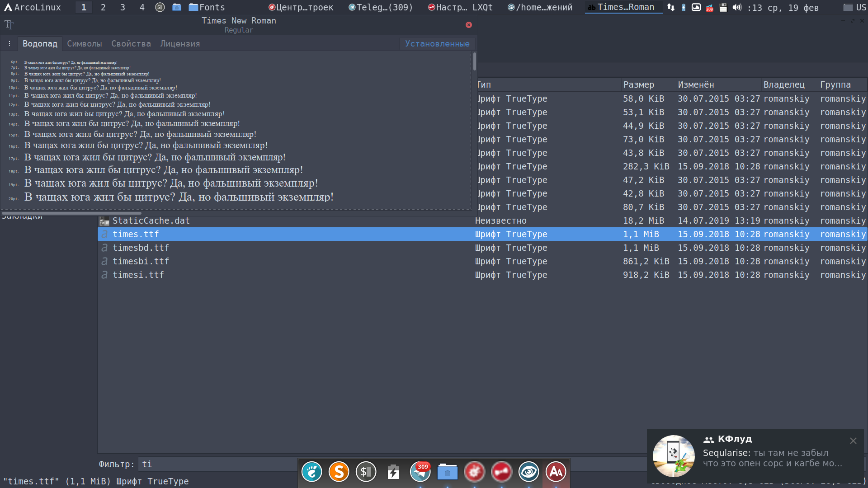The image size is (868, 488).
Task: Open the power manager battery icon in dock
Action: click(393, 472)
